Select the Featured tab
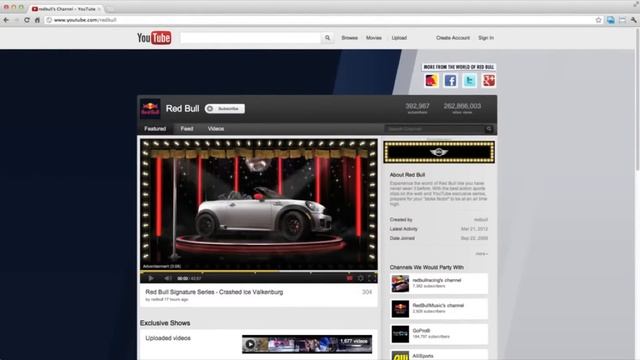The width and height of the screenshot is (640, 360). point(155,129)
